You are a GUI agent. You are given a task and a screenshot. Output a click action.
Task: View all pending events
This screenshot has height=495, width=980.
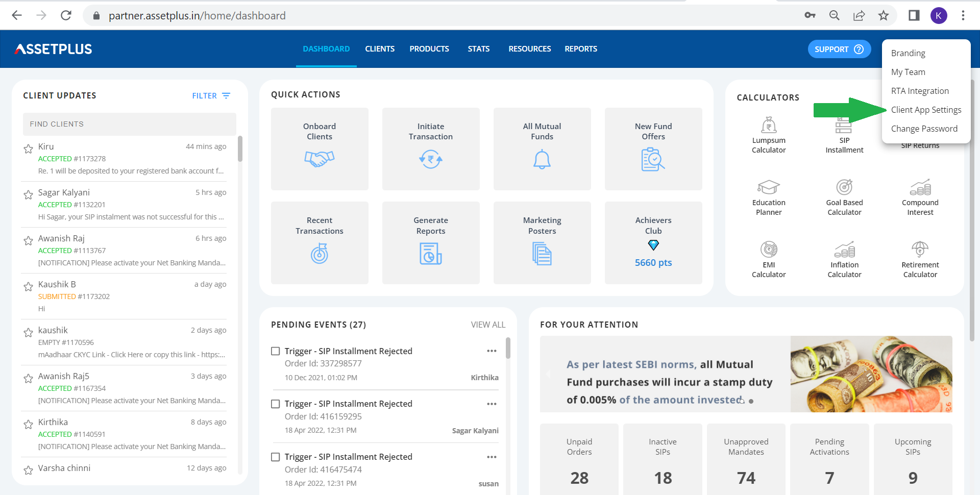click(x=488, y=324)
